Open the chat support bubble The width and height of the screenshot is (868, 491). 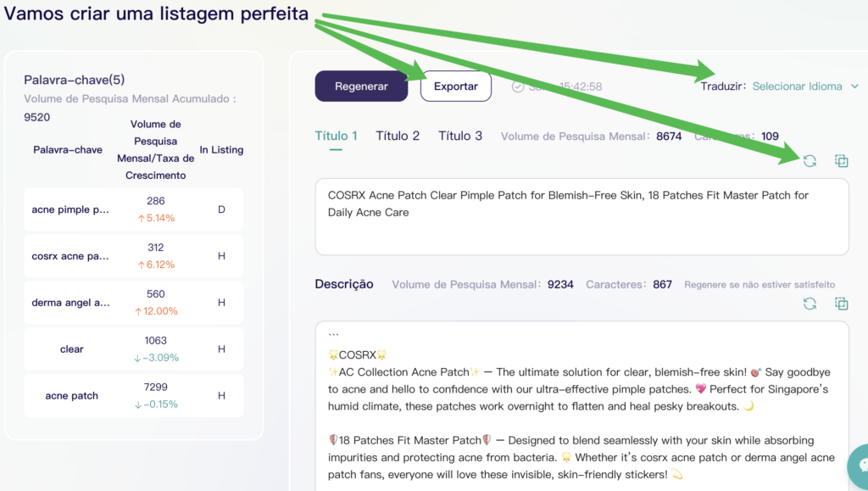[858, 466]
